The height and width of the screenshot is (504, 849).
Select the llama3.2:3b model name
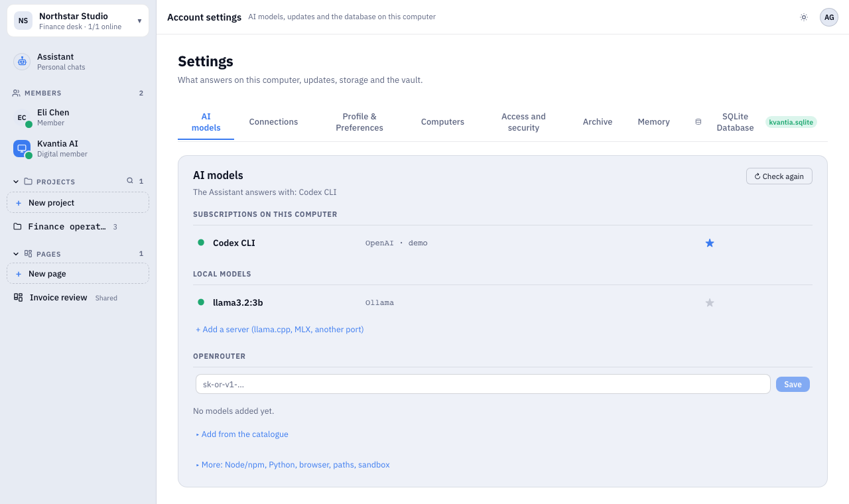coord(238,302)
